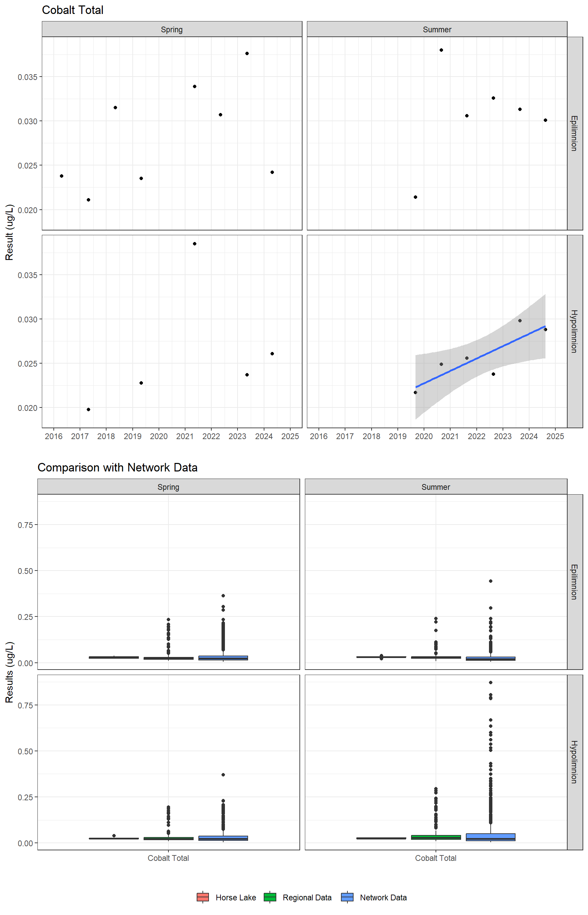The width and height of the screenshot is (588, 915).
Task: Click the 2020 tick label under Summer scatter
Action: pyautogui.click(x=424, y=436)
